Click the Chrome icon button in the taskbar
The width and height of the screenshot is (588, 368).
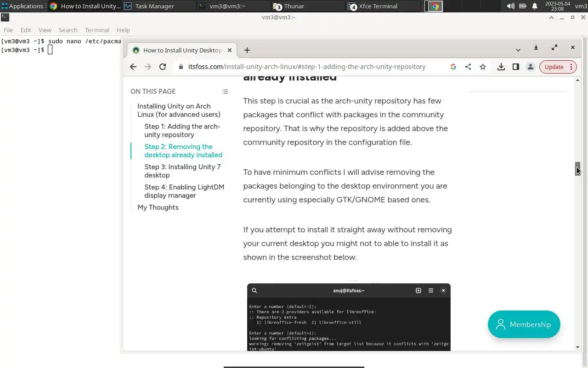(x=434, y=6)
